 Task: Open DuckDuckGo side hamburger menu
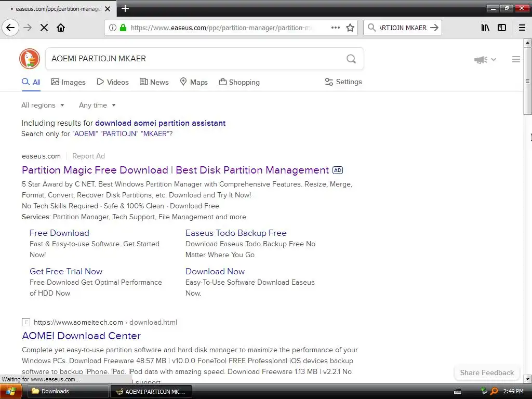click(516, 59)
